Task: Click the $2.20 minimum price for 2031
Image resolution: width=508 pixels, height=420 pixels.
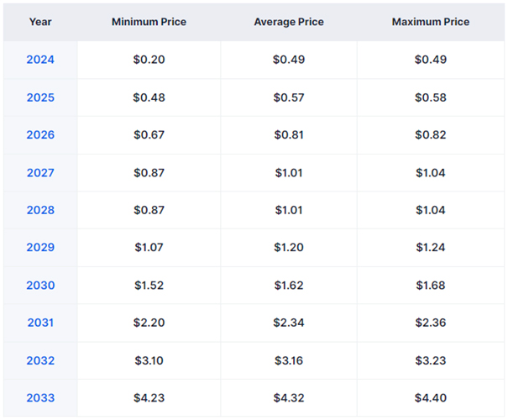Action: click(149, 323)
